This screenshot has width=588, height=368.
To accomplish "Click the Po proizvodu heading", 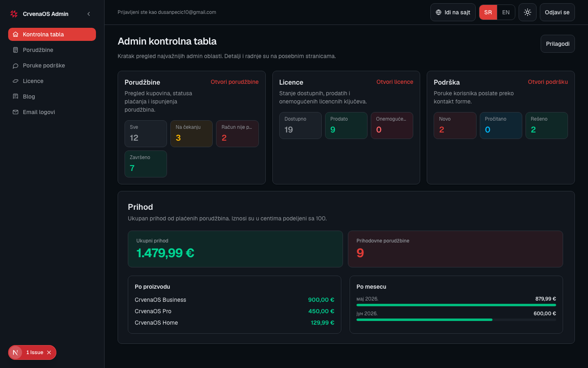I will tap(152, 287).
